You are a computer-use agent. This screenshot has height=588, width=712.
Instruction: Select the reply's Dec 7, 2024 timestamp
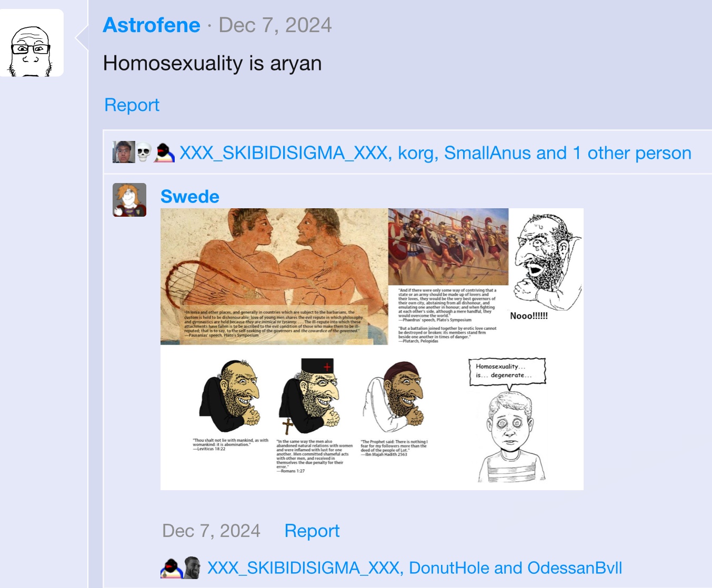click(x=211, y=531)
